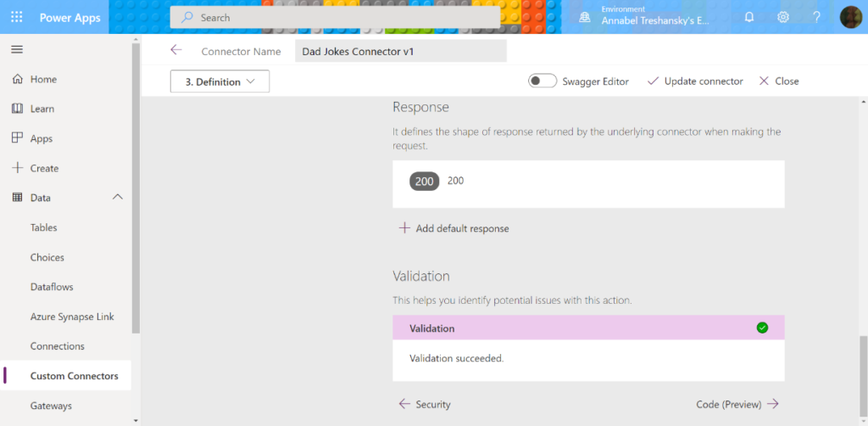This screenshot has height=426, width=868.
Task: Toggle the Swagger Editor switch
Action: point(542,81)
